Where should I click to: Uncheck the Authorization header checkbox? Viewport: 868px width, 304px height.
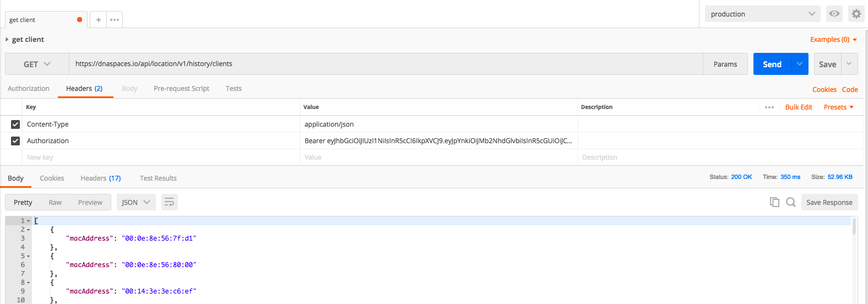point(15,141)
